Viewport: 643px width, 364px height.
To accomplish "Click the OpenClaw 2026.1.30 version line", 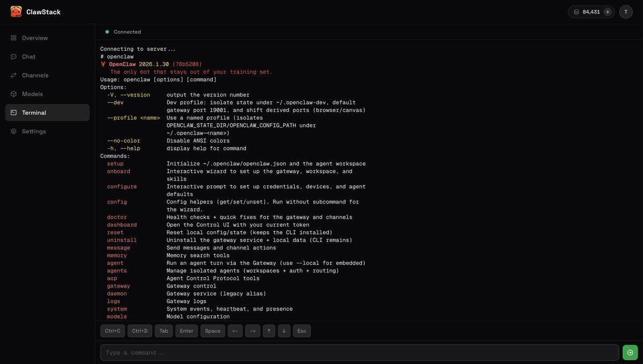I will click(x=151, y=64).
